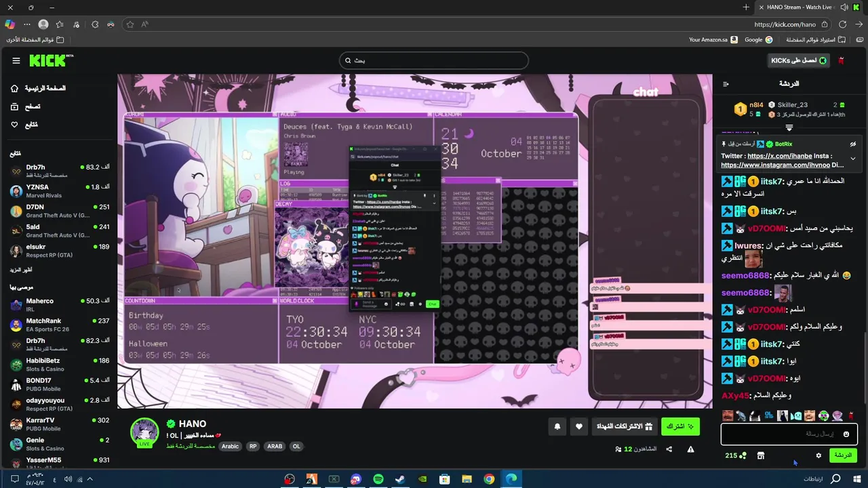Viewport: 868px width, 488px height.
Task: Open chat settings gear
Action: (818, 455)
